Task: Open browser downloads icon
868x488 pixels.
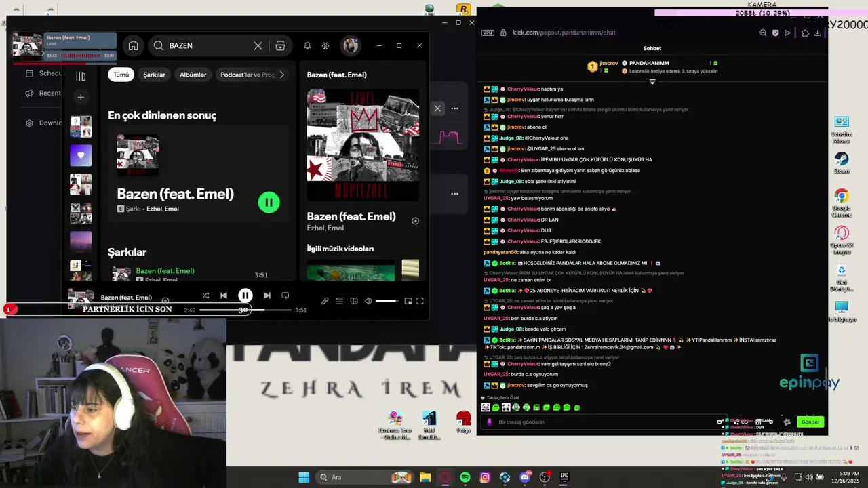Action: 817,33
